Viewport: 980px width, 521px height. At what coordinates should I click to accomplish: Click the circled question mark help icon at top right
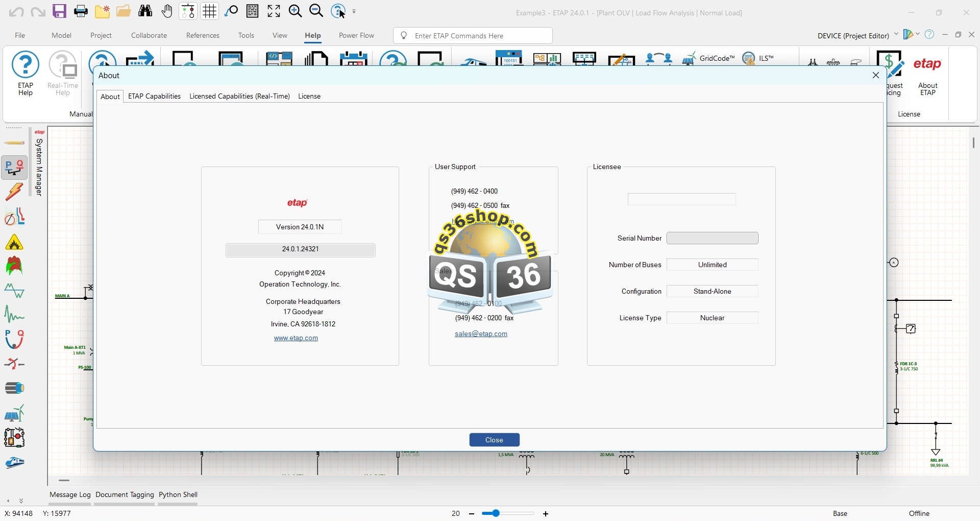point(929,34)
